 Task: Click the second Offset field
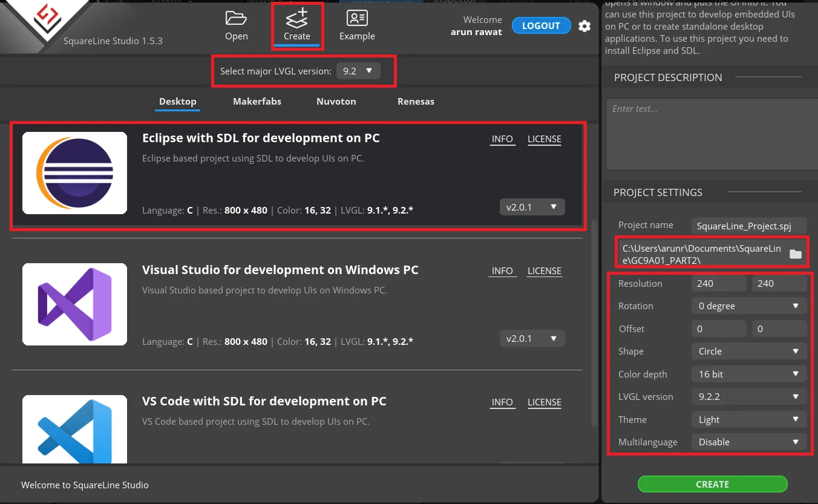coord(779,329)
